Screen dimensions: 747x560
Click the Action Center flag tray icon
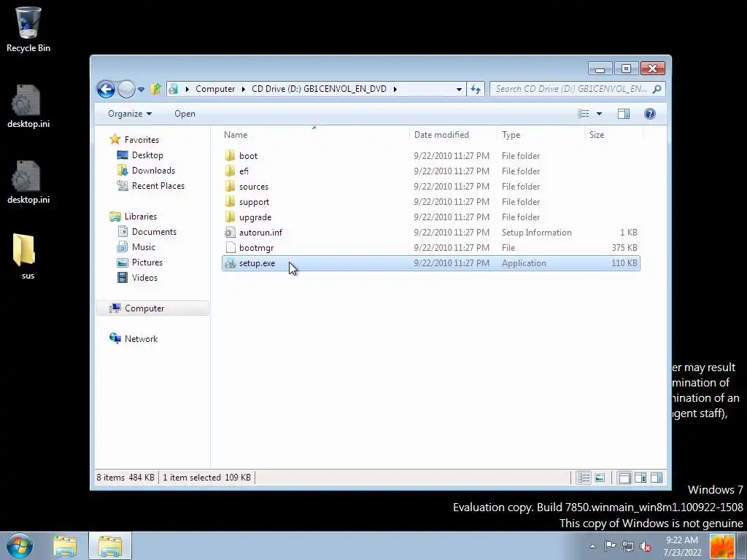(x=610, y=546)
